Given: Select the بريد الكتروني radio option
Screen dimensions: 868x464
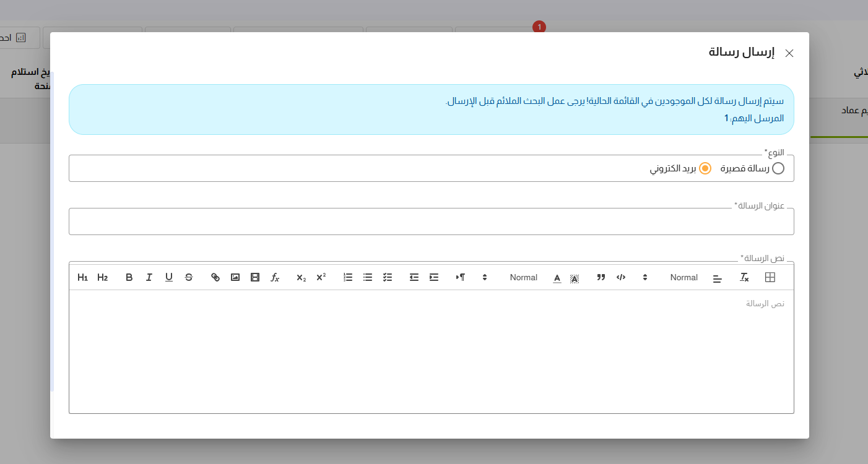Looking at the screenshot, I should (705, 168).
